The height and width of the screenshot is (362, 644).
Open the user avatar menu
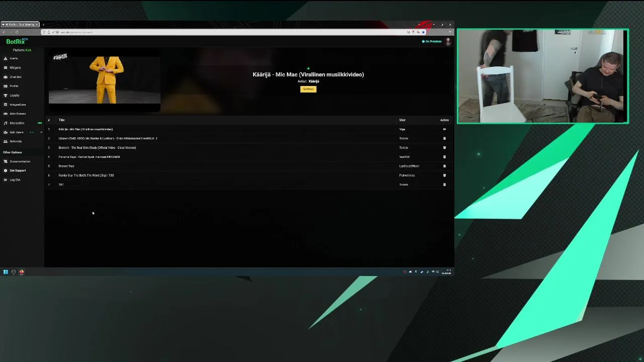coord(448,42)
